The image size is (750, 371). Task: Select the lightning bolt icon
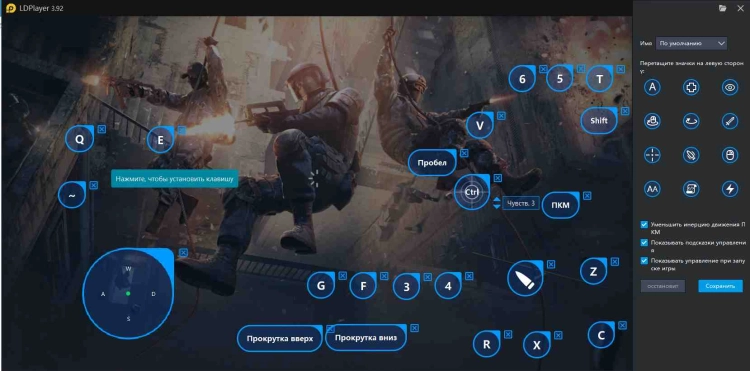tap(729, 189)
